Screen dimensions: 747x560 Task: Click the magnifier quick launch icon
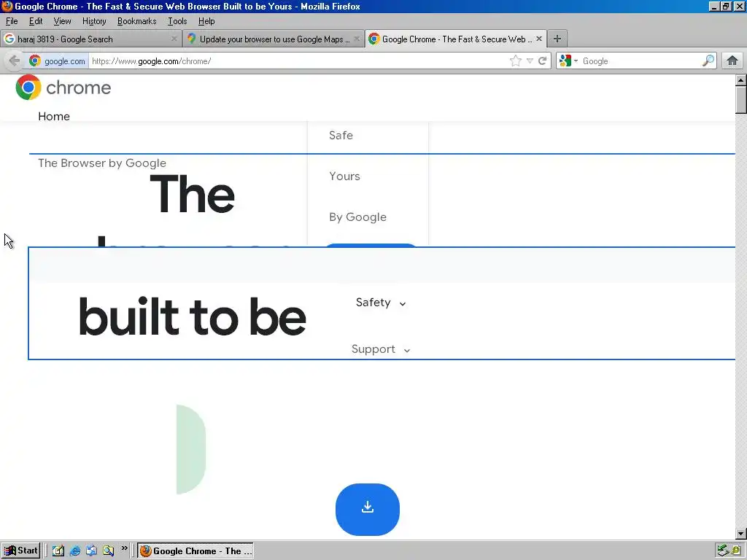108,551
